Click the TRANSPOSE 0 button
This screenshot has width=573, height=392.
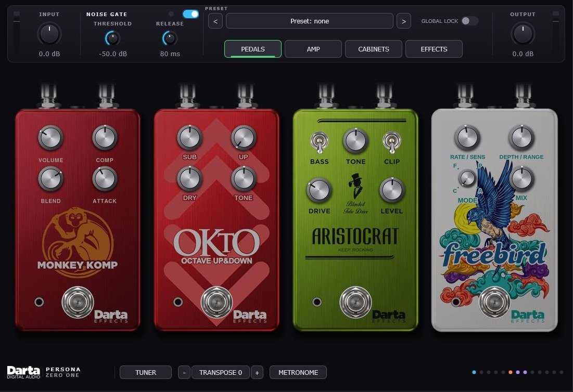point(221,373)
